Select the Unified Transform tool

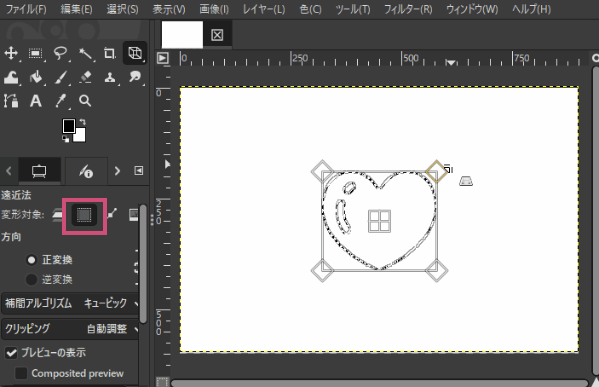(x=135, y=53)
